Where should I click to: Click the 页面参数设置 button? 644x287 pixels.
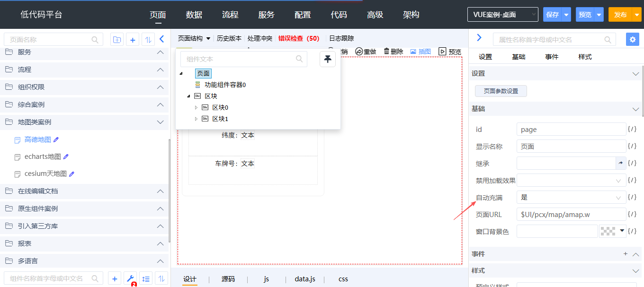pos(501,91)
